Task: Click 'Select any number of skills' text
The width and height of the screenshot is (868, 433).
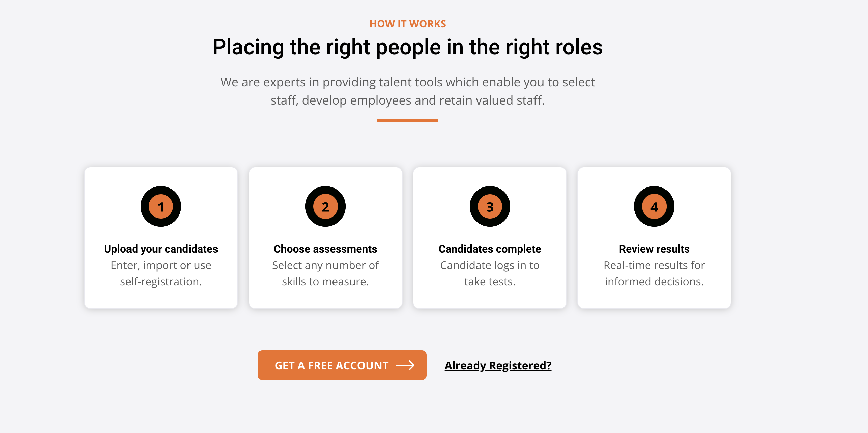Action: [325, 273]
